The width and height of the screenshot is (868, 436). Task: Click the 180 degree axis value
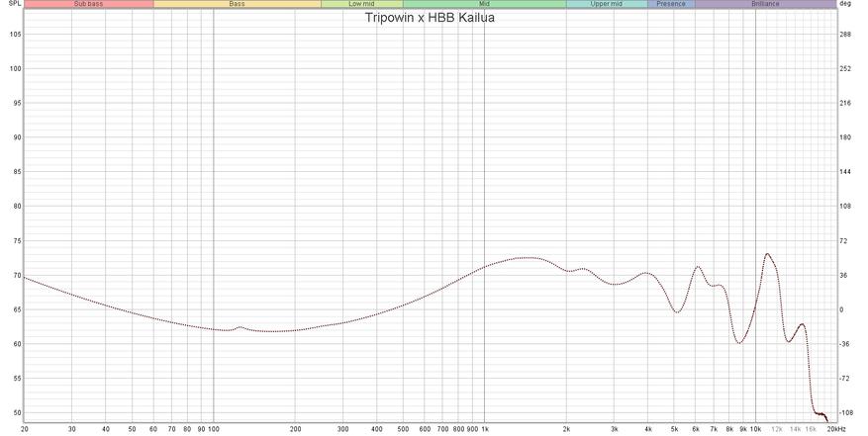pos(845,137)
